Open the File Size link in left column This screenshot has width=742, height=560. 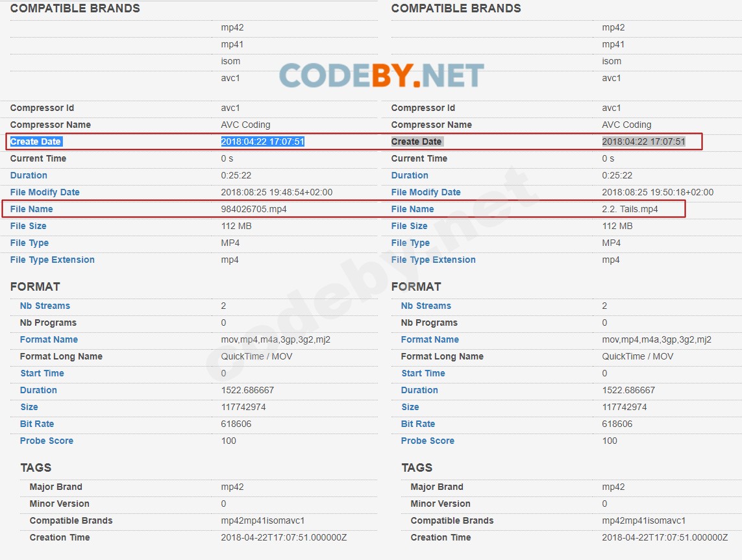tap(29, 226)
